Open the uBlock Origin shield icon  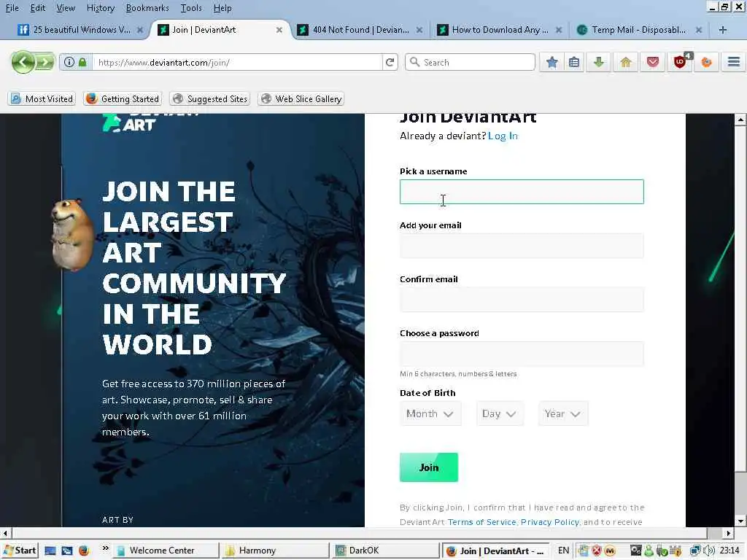[681, 62]
